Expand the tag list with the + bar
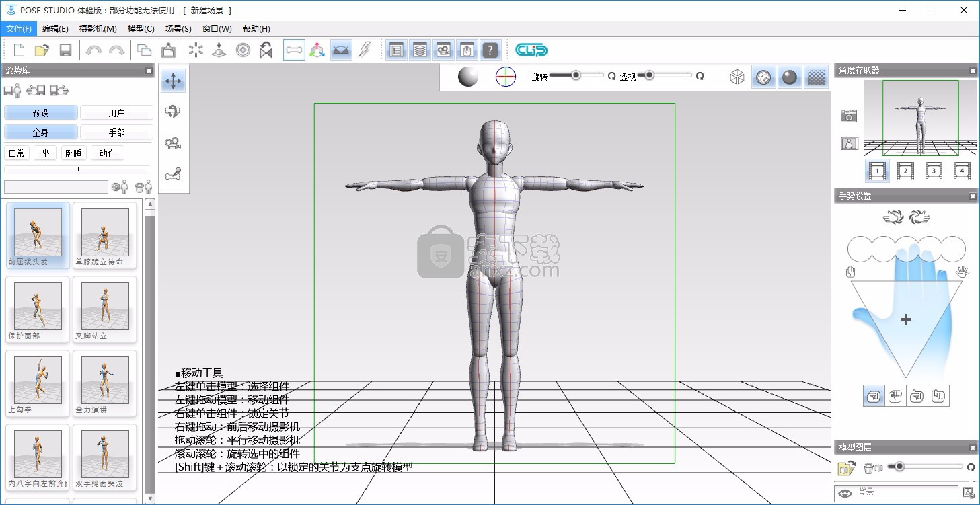The height and width of the screenshot is (505, 980). [78, 169]
